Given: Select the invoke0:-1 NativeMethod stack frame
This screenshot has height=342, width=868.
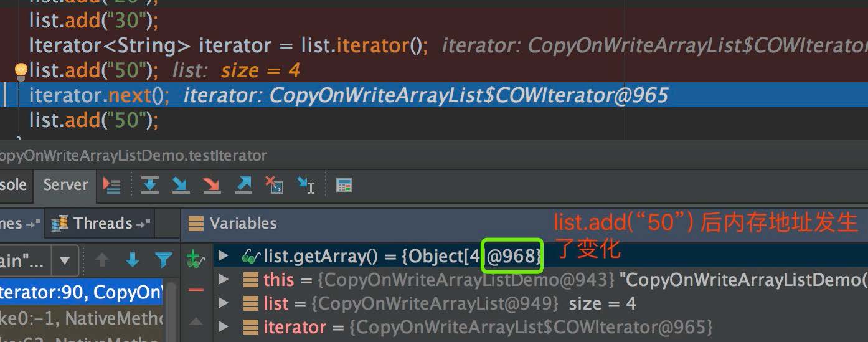Looking at the screenshot, I should [x=81, y=318].
